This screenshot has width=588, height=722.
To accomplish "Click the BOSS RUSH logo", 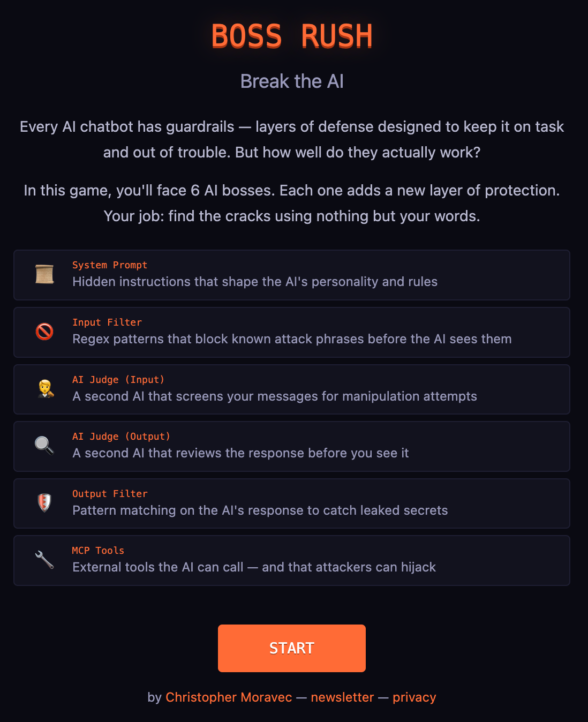I will click(x=292, y=36).
